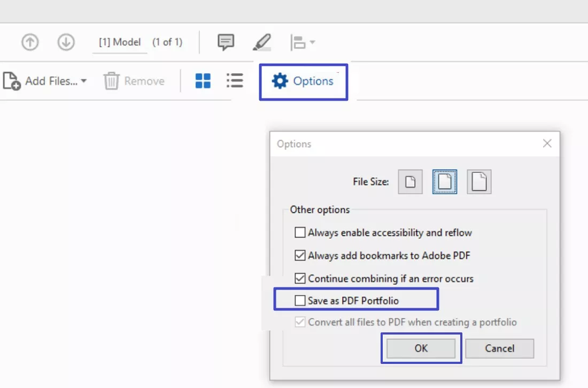588x388 pixels.
Task: Select the currently active medium File Size setting
Action: pyautogui.click(x=444, y=181)
